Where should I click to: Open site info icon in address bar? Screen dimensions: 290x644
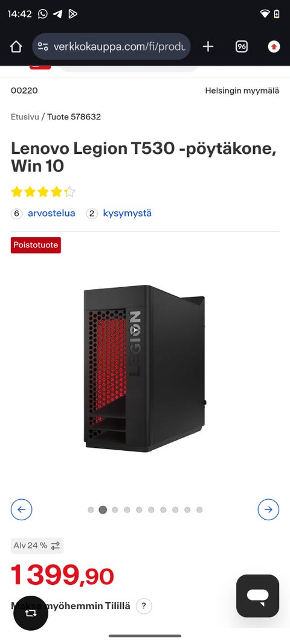(x=43, y=47)
